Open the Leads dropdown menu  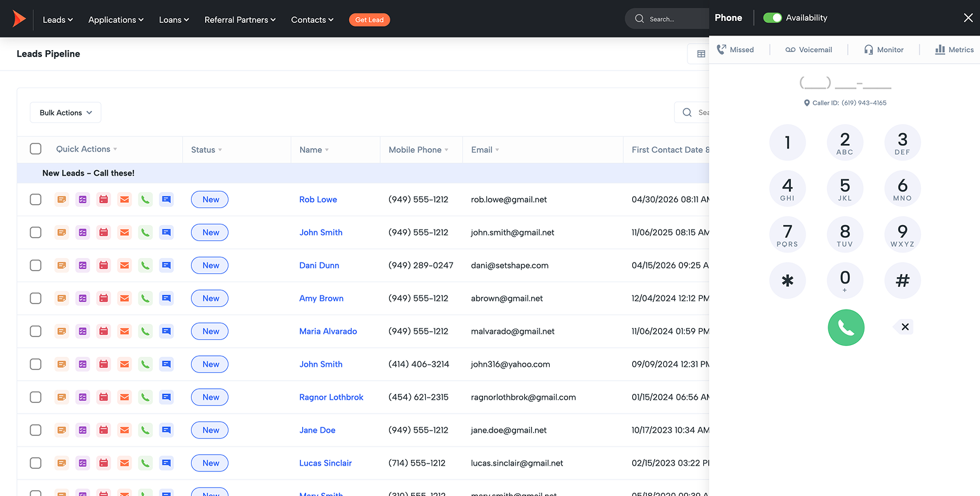click(58, 20)
